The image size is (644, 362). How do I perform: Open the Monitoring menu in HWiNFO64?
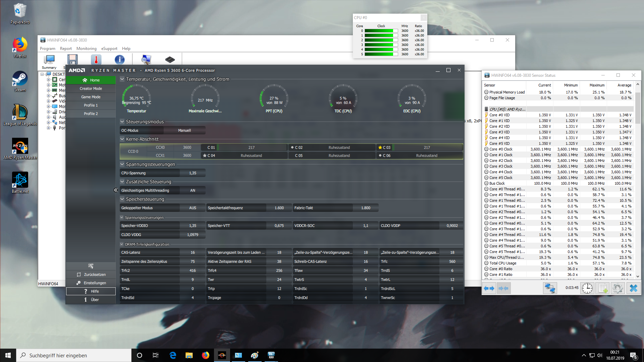86,49
